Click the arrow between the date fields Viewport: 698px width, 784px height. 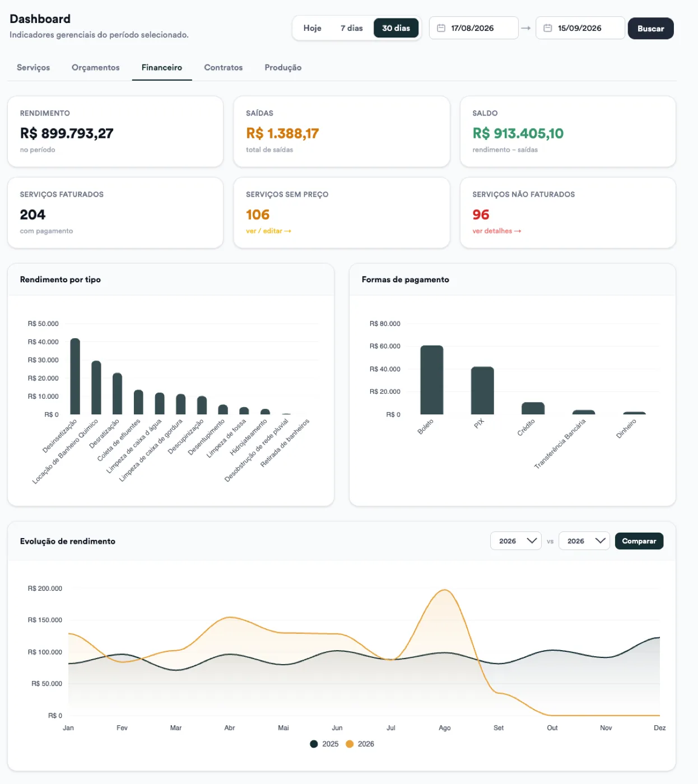point(525,28)
